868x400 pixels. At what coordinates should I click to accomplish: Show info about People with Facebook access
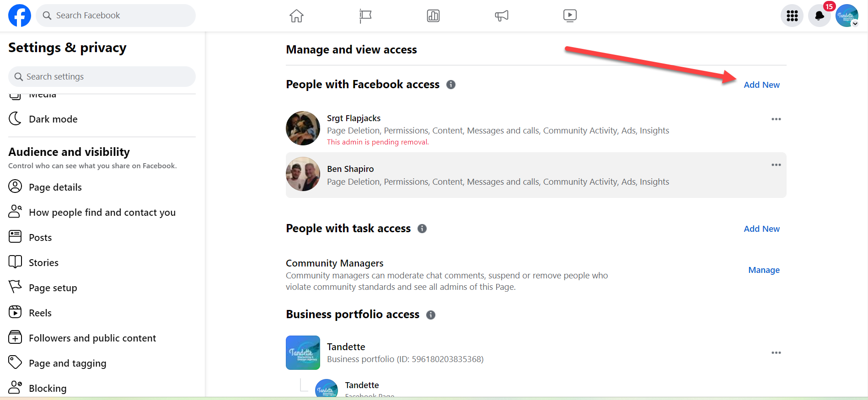451,85
